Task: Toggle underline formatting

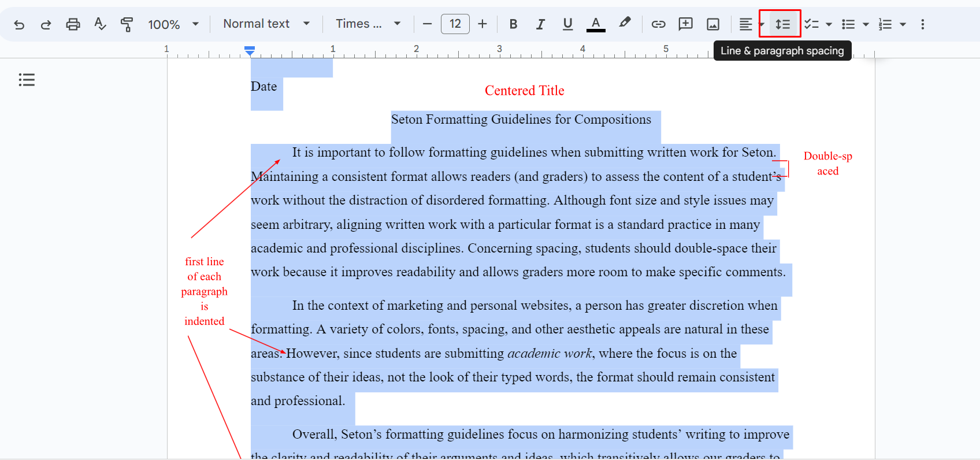Action: tap(567, 24)
